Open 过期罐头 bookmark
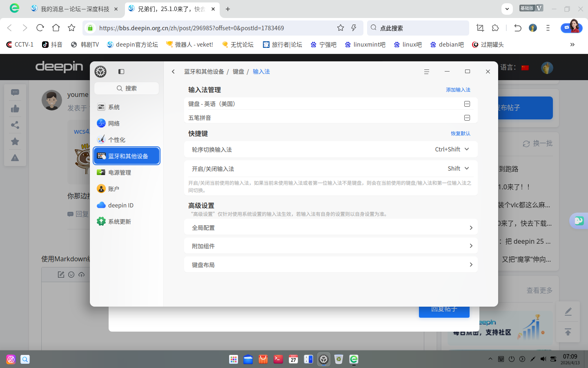This screenshot has width=588, height=368. tap(488, 45)
